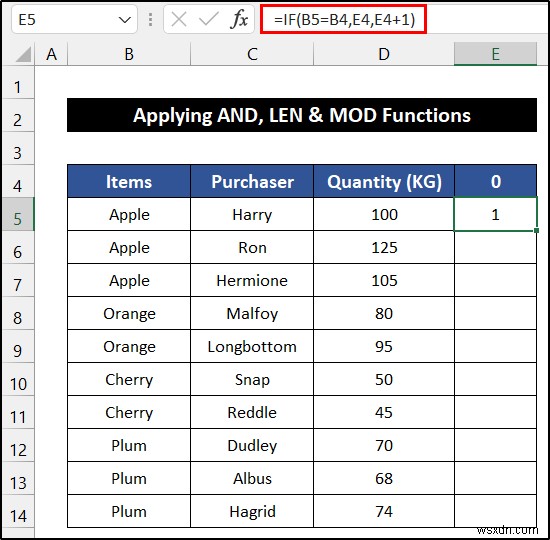The width and height of the screenshot is (550, 540).
Task: Select row 3 header
Action: pos(18,149)
